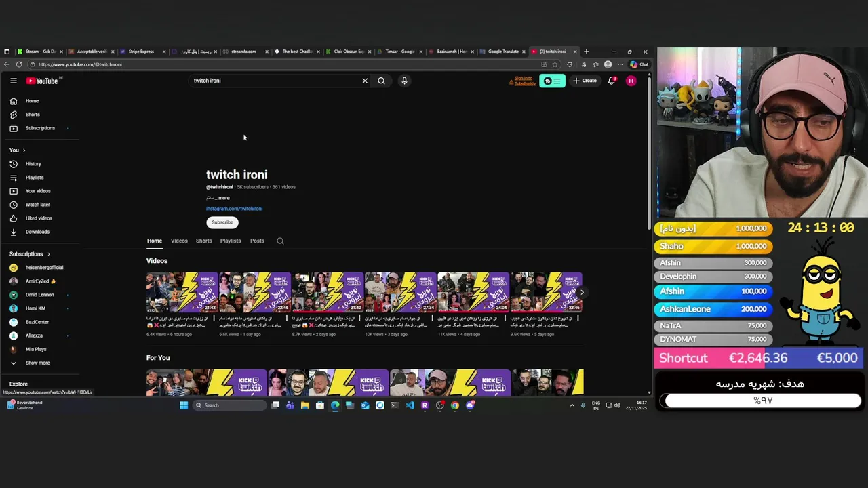Open the account avatar labeled H
Screen dimensions: 868x488
631,81
